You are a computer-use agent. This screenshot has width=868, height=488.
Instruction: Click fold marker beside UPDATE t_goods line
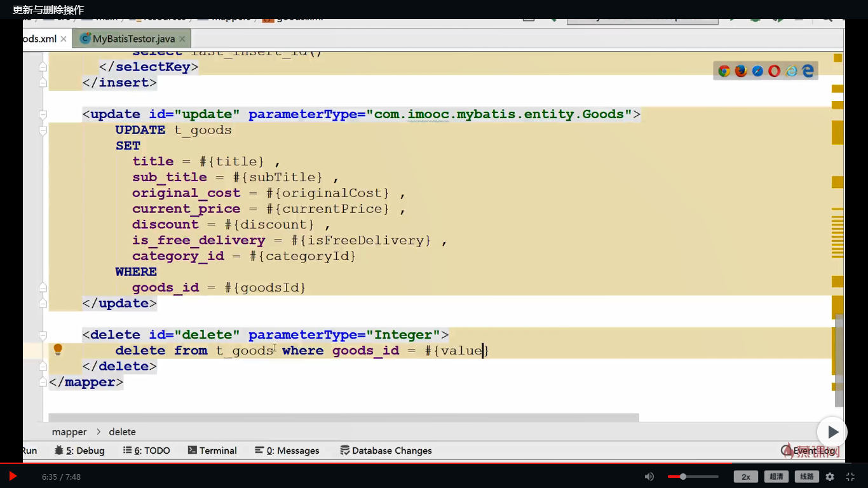point(43,130)
